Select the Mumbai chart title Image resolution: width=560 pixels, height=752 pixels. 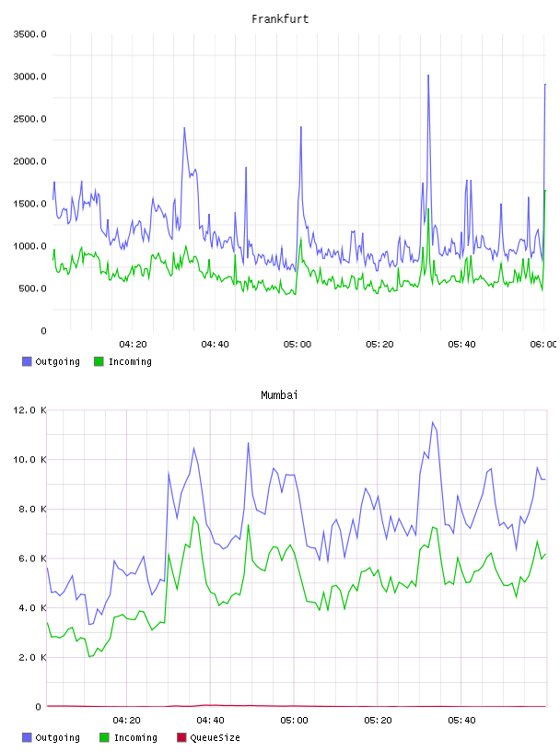279,395
